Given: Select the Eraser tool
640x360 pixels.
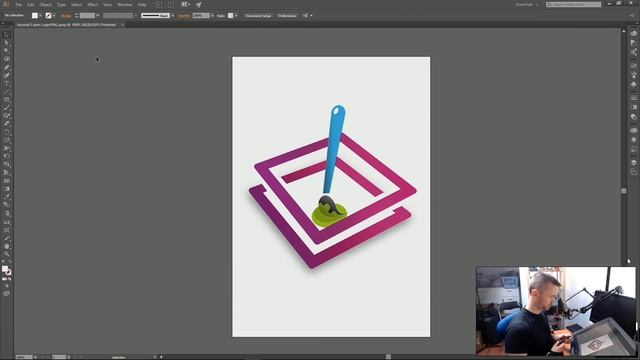Looking at the screenshot, I should click(x=7, y=124).
